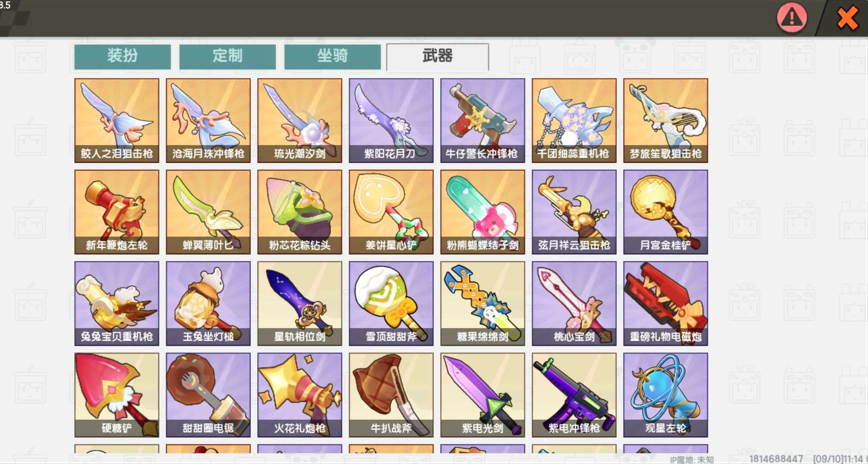The height and width of the screenshot is (464, 868).
Task: Select the 武器 tab
Action: [437, 56]
